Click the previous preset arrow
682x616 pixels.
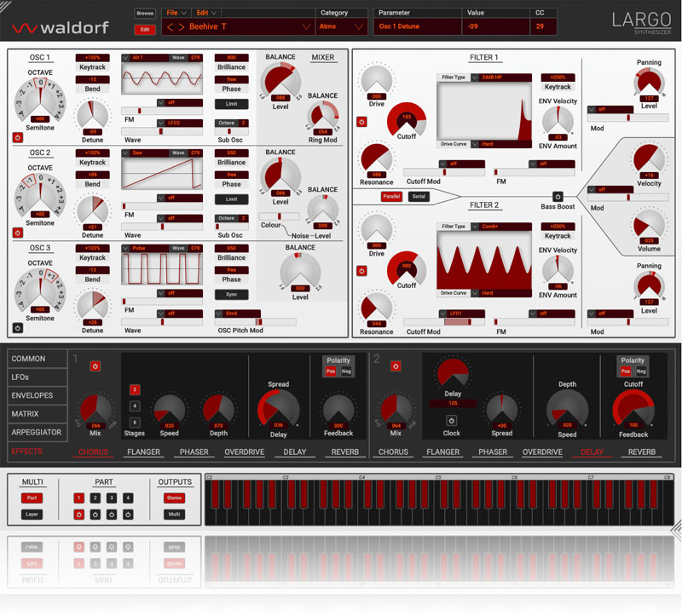169,27
